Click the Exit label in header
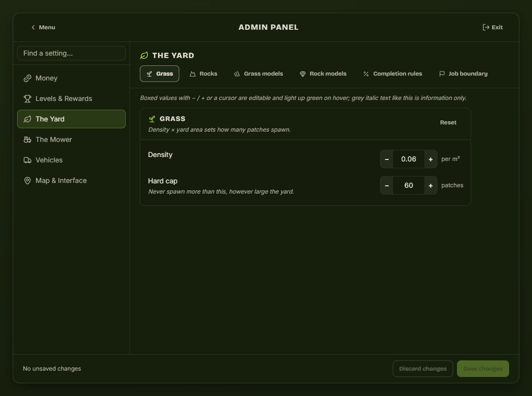532x396 pixels. pos(497,27)
